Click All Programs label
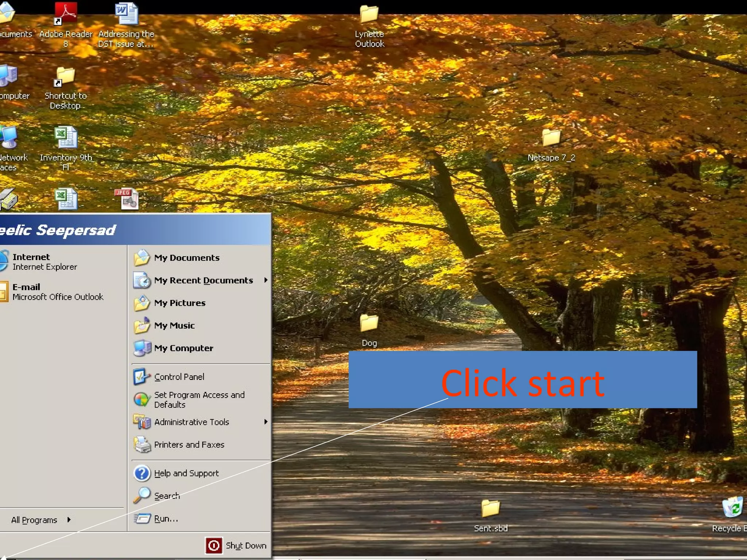747x560 pixels. (34, 520)
